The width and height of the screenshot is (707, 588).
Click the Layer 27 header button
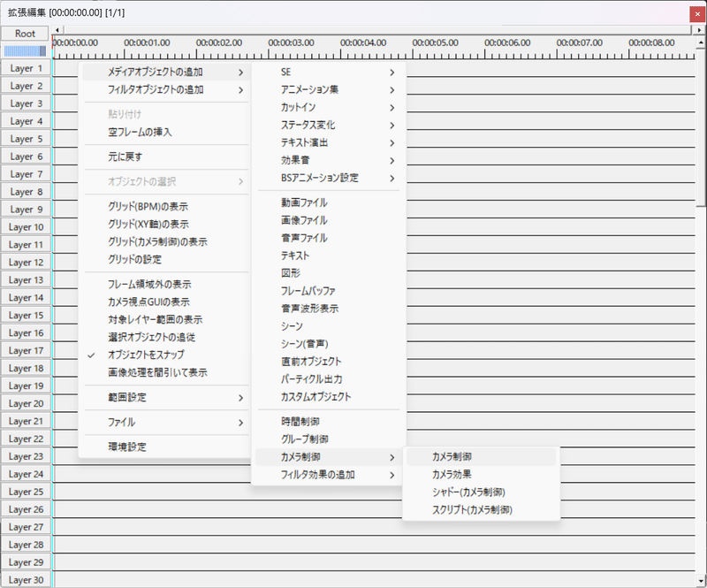click(27, 527)
